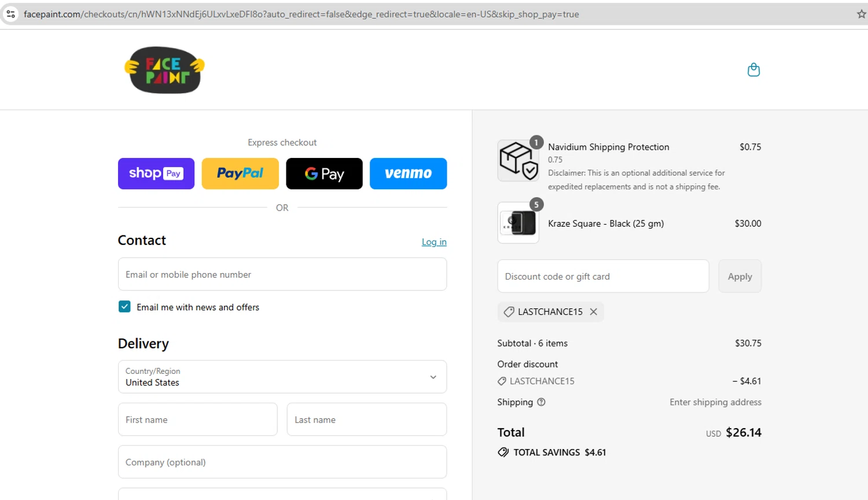Click the browser address bar URL

pyautogui.click(x=301, y=14)
